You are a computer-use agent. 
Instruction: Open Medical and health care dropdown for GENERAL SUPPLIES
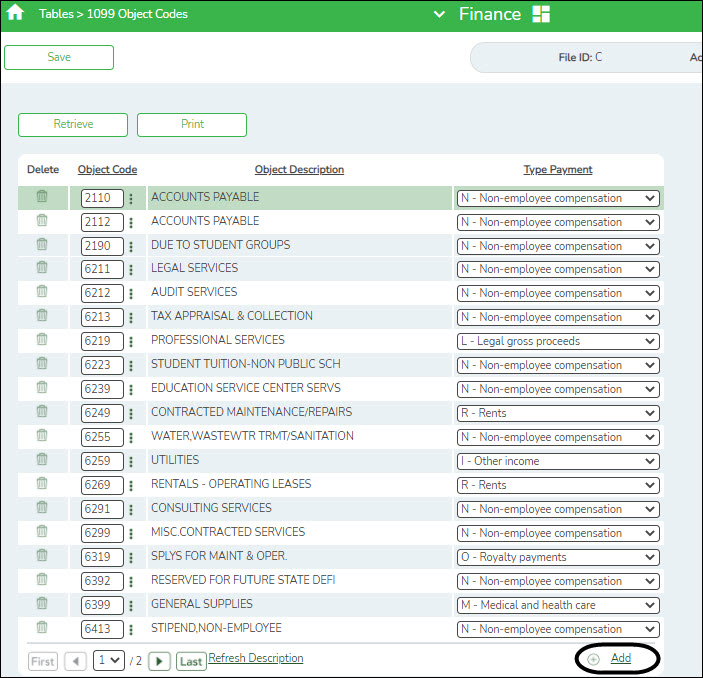pyautogui.click(x=558, y=605)
